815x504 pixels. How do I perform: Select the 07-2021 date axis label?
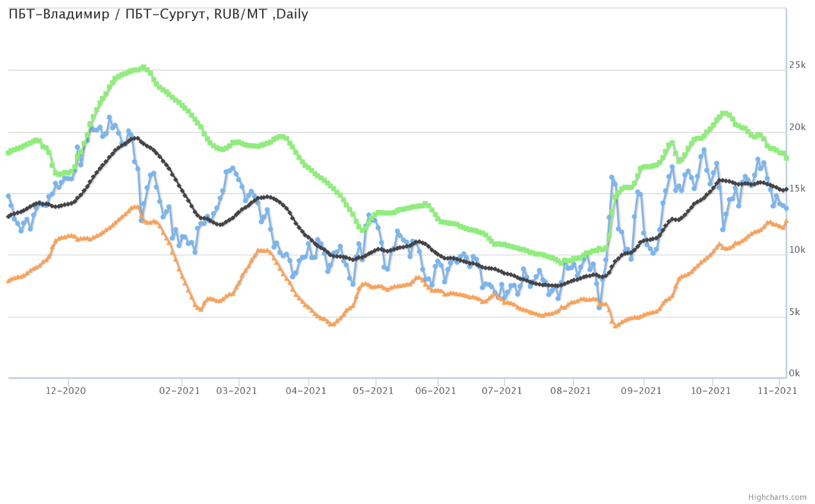tap(502, 391)
